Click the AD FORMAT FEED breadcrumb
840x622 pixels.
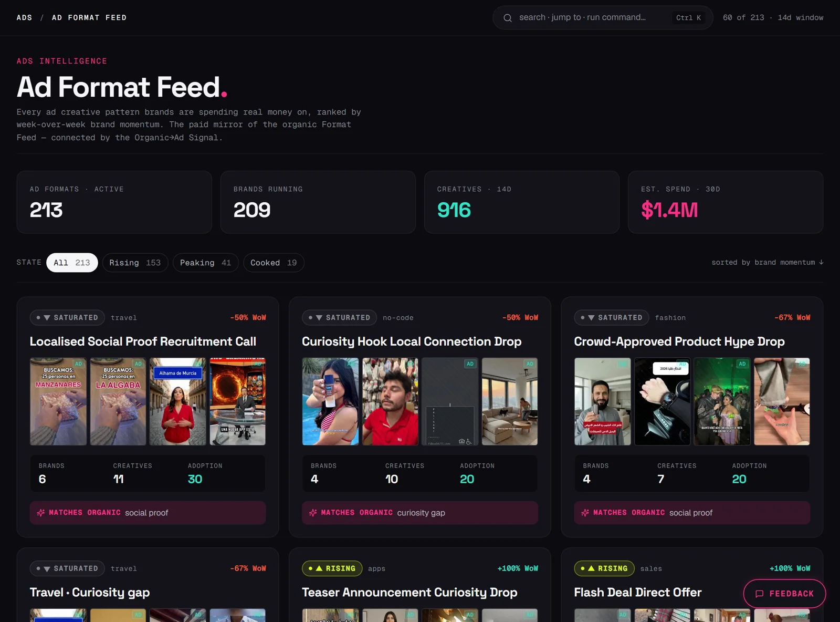click(x=89, y=18)
